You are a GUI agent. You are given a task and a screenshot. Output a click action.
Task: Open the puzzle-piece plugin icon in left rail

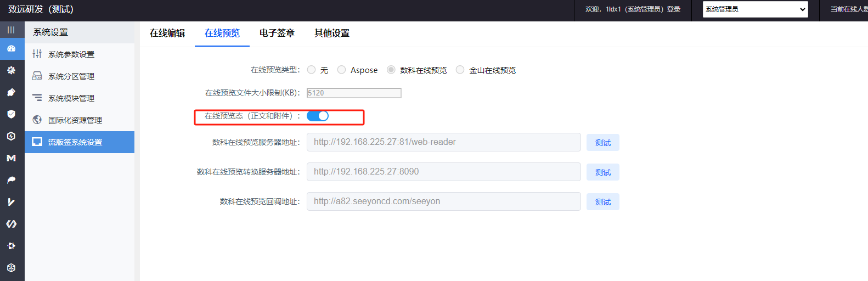(11, 92)
